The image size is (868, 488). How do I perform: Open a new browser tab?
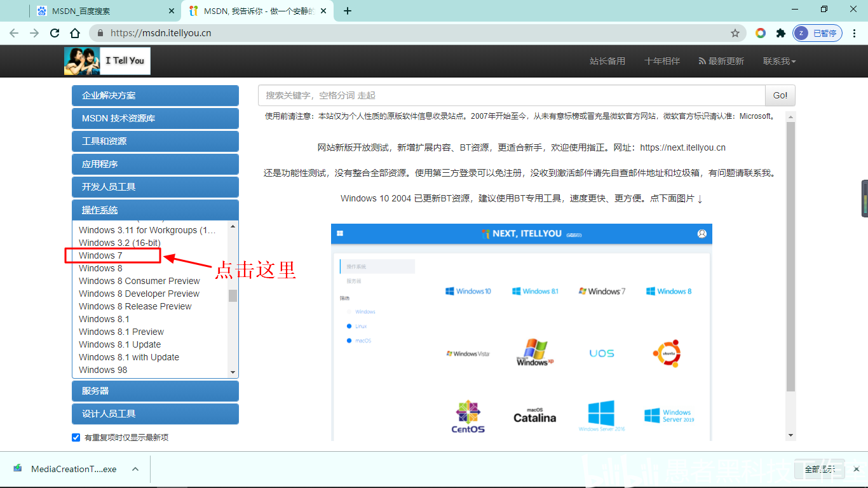(348, 11)
